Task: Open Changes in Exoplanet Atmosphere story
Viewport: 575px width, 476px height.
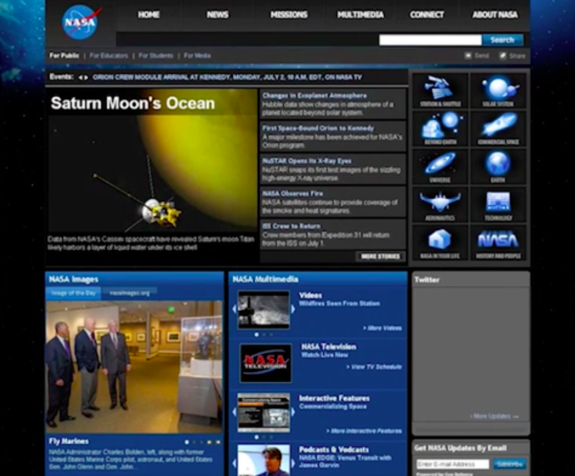Action: click(315, 96)
